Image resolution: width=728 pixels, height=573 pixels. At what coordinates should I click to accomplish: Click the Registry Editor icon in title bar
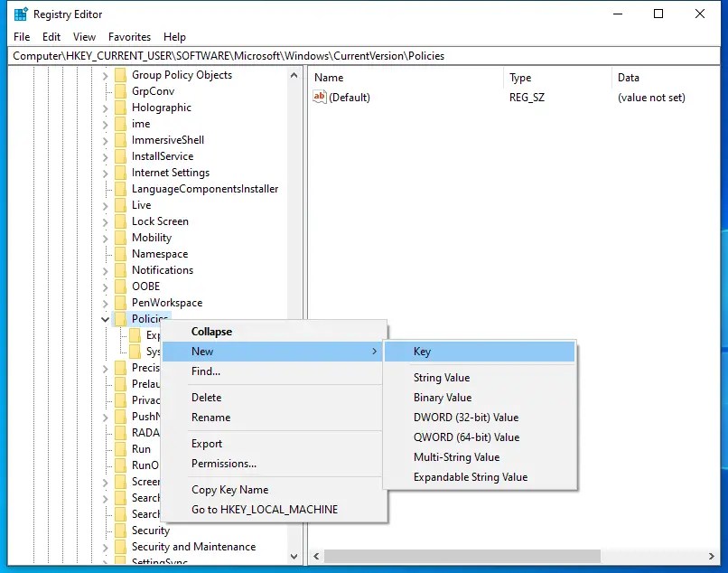18,14
